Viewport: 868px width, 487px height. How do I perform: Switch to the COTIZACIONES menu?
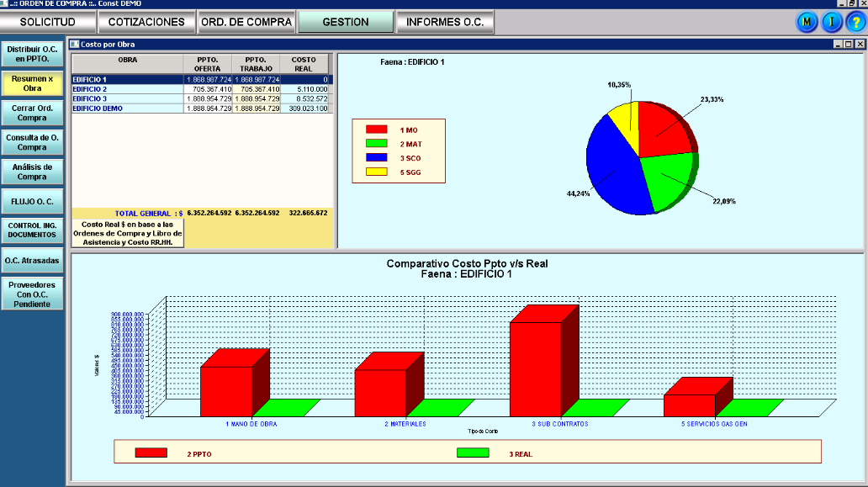[x=146, y=22]
